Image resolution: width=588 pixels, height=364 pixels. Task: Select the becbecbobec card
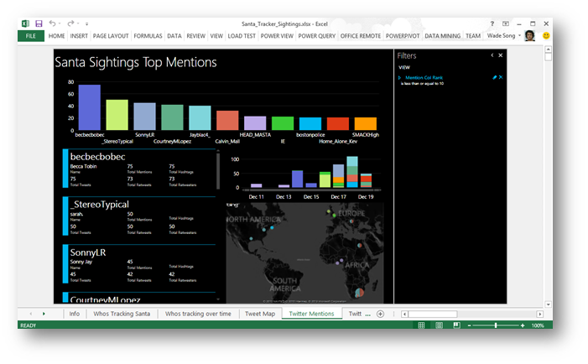tap(139, 169)
